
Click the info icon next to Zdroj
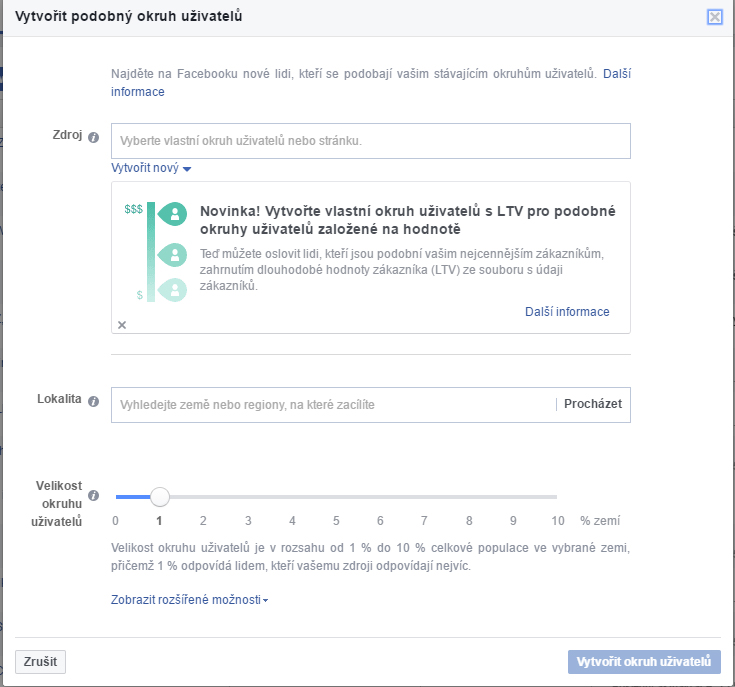click(x=94, y=137)
